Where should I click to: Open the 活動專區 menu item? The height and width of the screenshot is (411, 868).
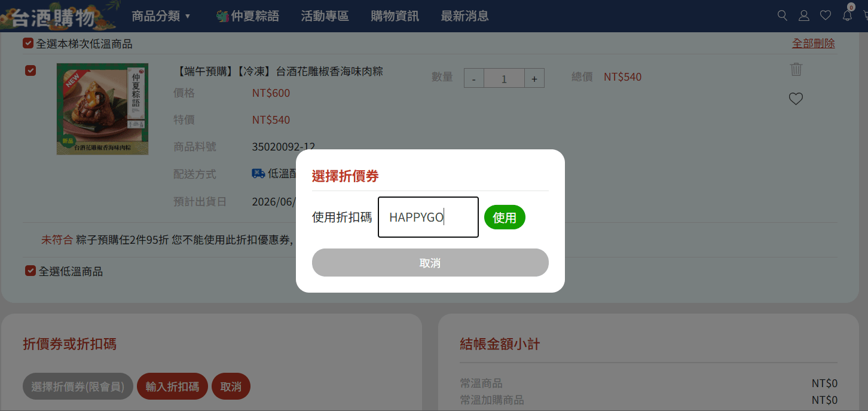(x=325, y=16)
